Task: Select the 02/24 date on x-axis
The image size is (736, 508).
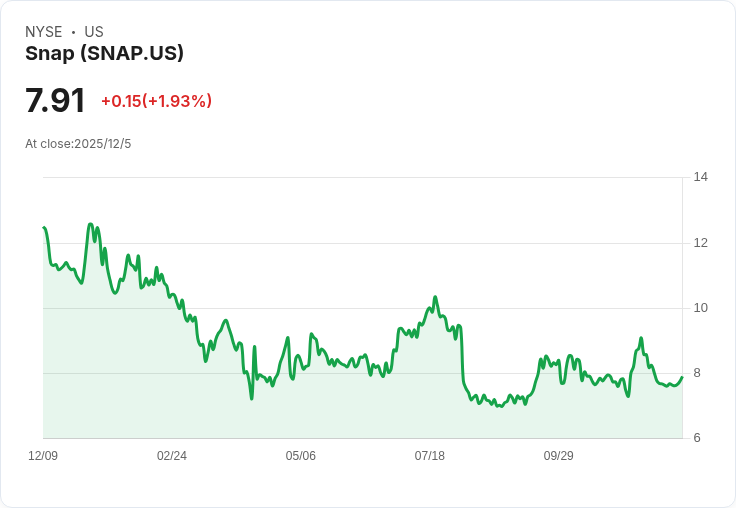Action: tap(172, 456)
